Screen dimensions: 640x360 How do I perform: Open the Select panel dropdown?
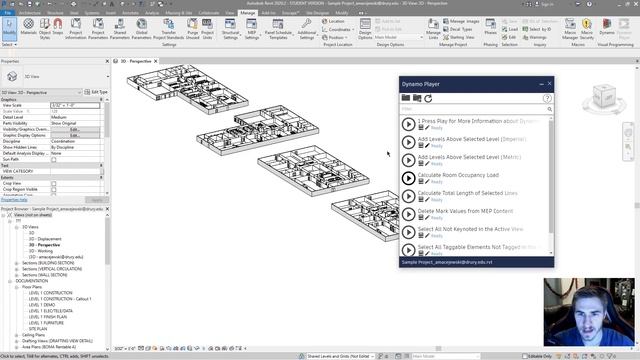pos(9,44)
